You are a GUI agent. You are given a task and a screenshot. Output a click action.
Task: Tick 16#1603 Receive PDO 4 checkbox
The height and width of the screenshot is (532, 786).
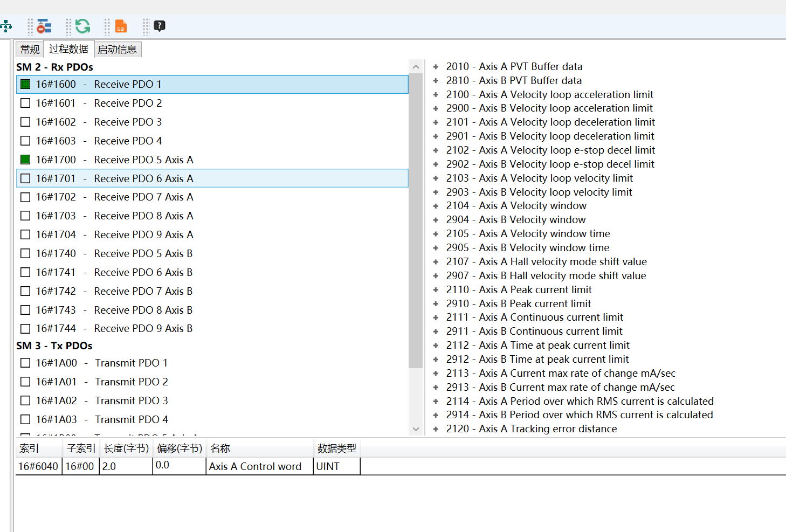point(25,141)
